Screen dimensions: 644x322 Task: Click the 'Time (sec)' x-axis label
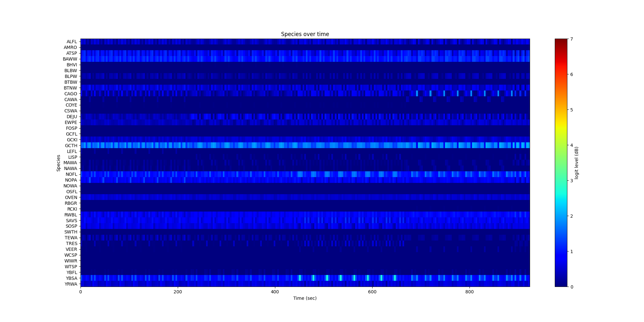click(305, 298)
